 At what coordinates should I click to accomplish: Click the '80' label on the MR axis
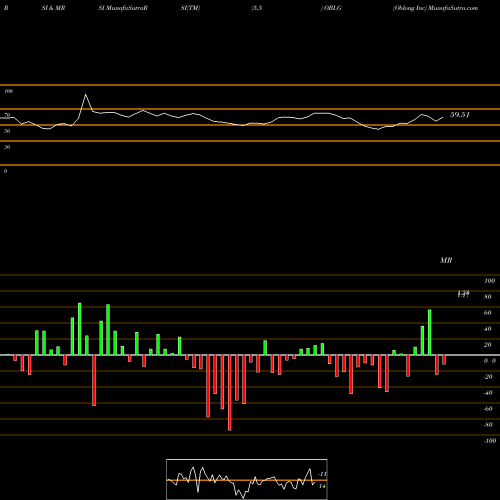tap(488, 297)
